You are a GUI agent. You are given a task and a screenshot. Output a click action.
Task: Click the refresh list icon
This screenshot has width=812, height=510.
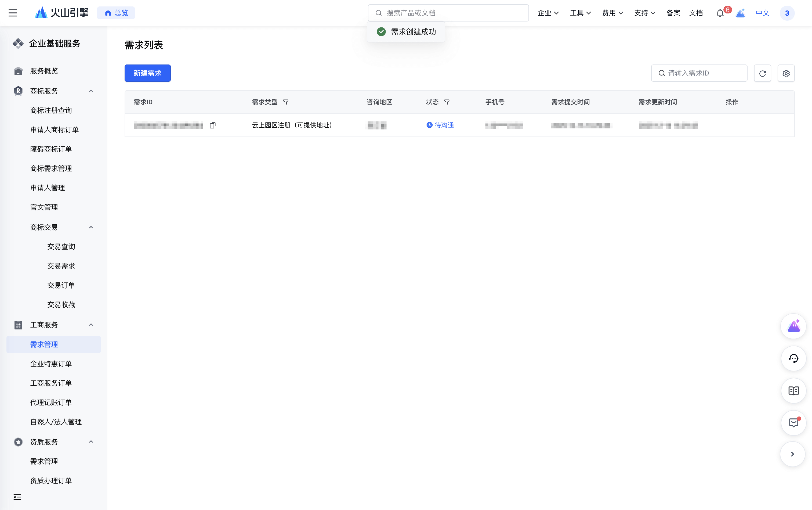coord(762,73)
